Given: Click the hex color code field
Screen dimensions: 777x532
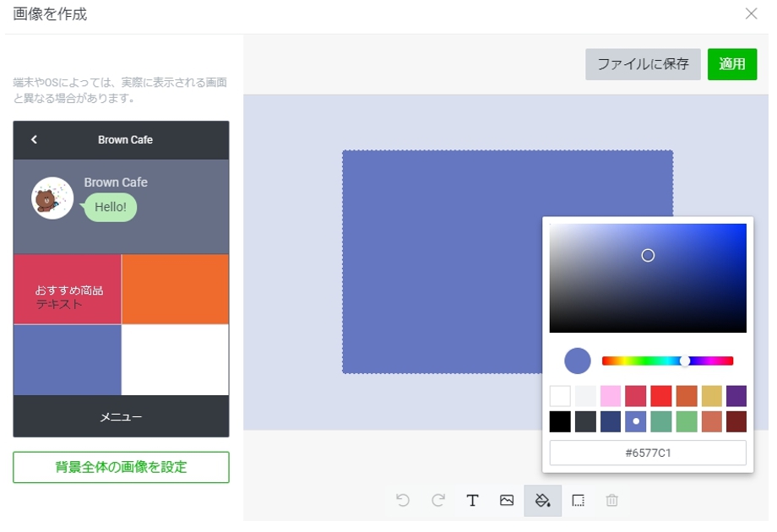Looking at the screenshot, I should (648, 453).
